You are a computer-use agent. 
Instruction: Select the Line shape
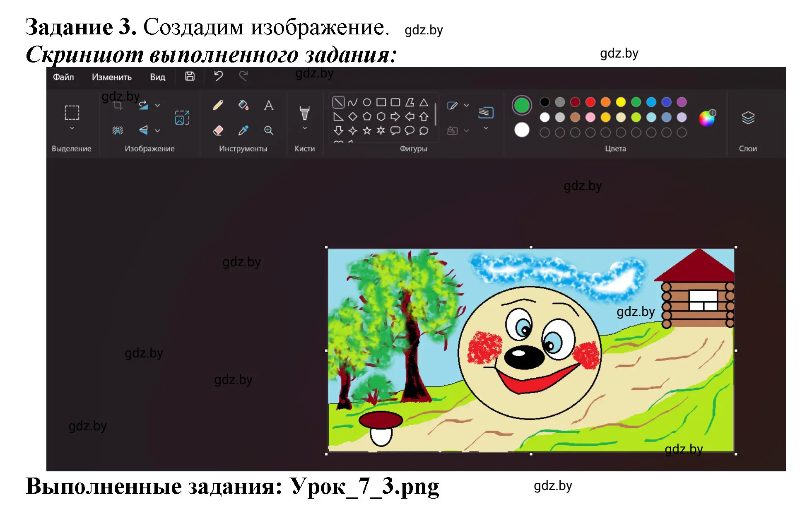338,102
